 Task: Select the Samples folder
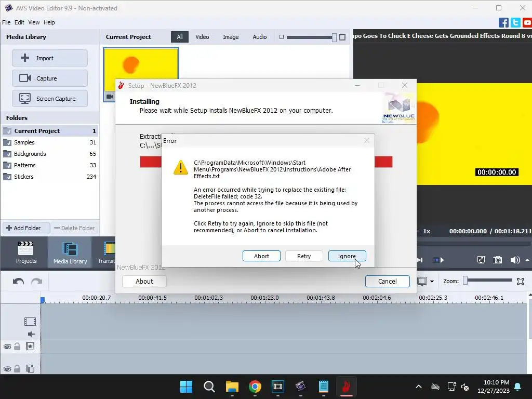50,142
